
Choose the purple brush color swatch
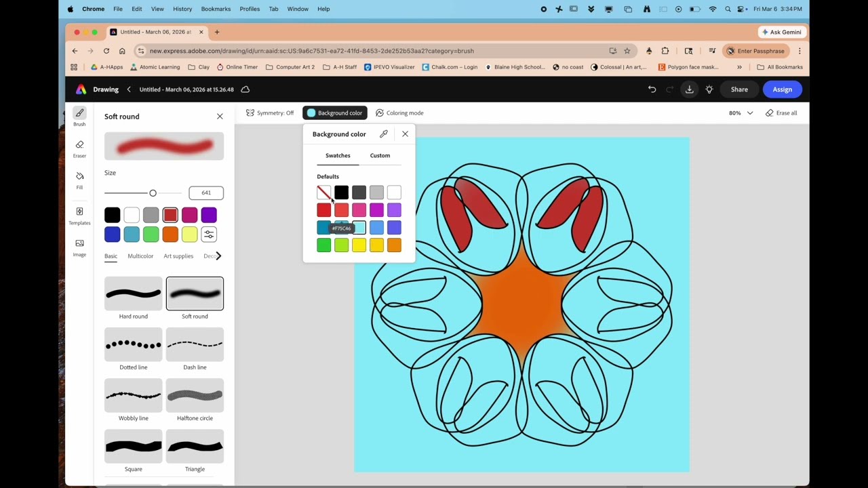pyautogui.click(x=209, y=216)
